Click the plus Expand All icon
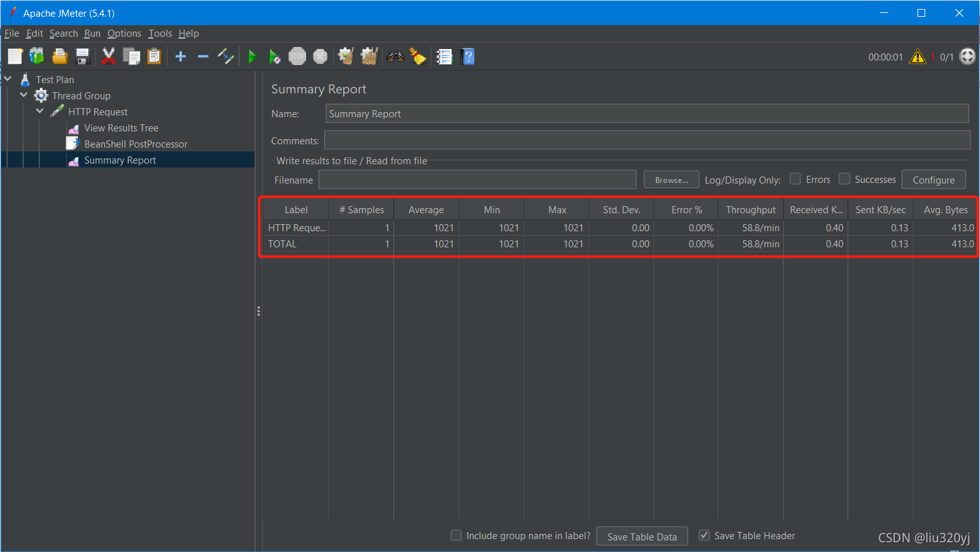 (x=181, y=57)
